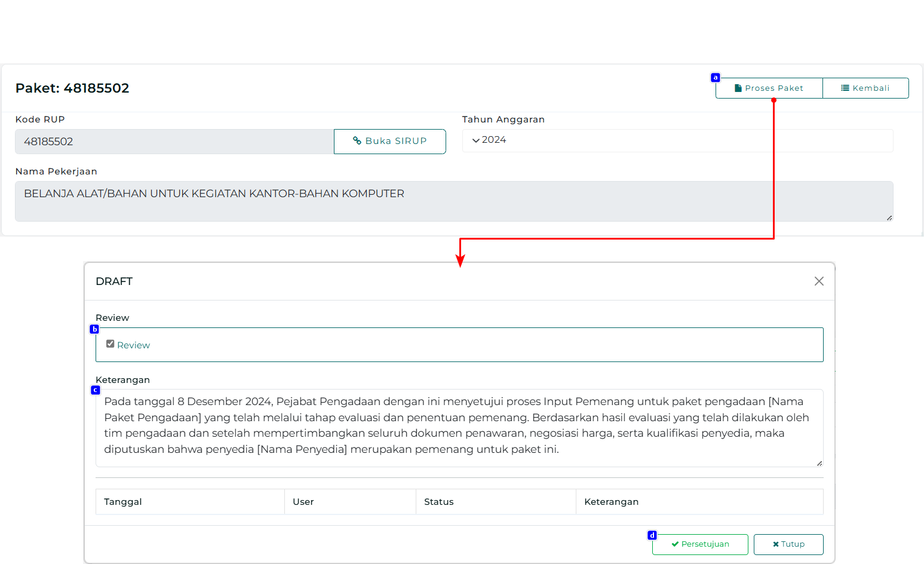Open the Tahun Anggaran 2024 dropdown

point(677,140)
